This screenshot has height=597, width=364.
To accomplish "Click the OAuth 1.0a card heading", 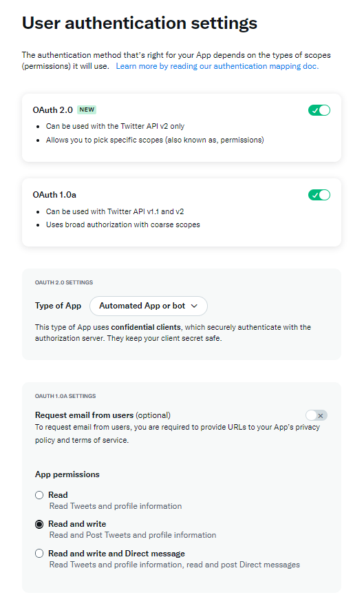I will click(x=54, y=195).
